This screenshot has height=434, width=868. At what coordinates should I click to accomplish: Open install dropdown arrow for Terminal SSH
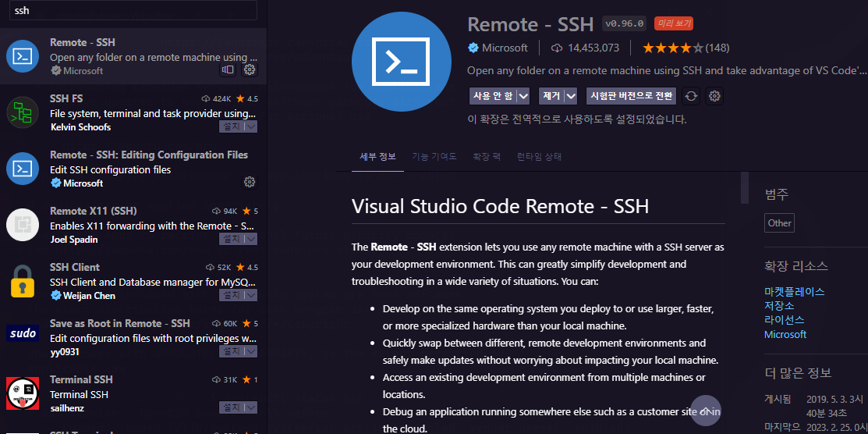[251, 407]
